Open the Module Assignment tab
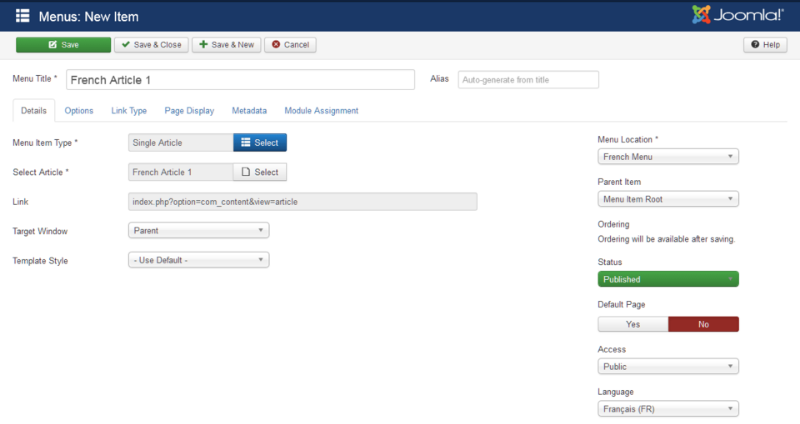This screenshot has width=800, height=424. [x=321, y=111]
